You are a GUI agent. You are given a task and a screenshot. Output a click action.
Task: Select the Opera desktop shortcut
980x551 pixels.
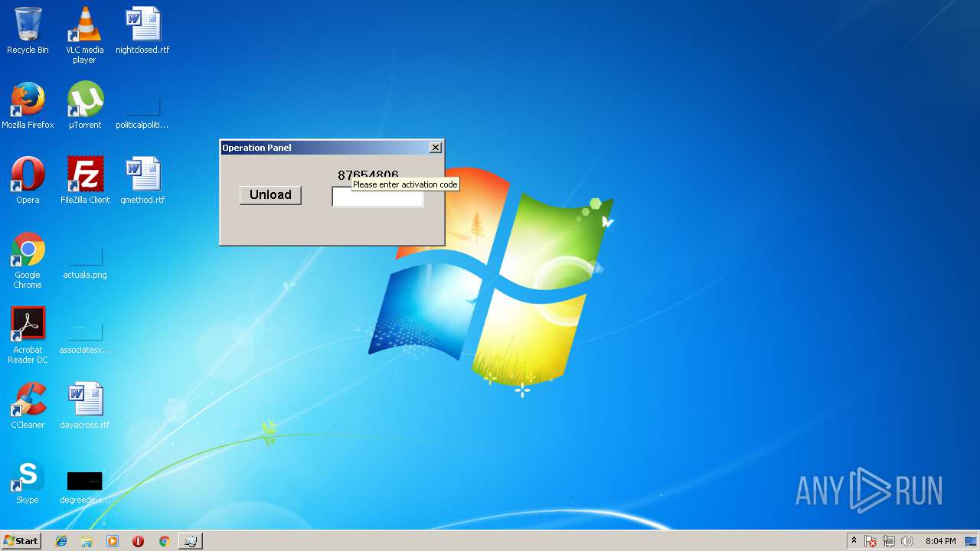[28, 181]
